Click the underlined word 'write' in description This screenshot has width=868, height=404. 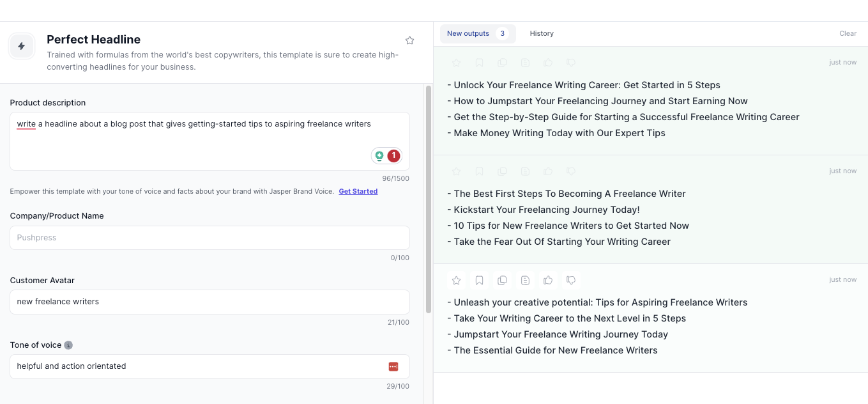click(x=26, y=124)
